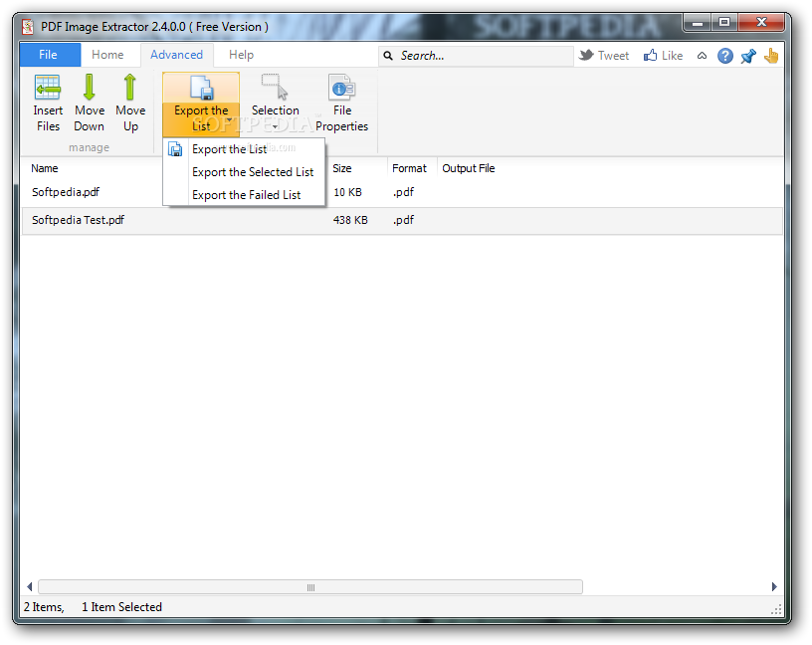Click the Like thumbs-up button
Image resolution: width=812 pixels, height=645 pixels.
click(x=664, y=56)
